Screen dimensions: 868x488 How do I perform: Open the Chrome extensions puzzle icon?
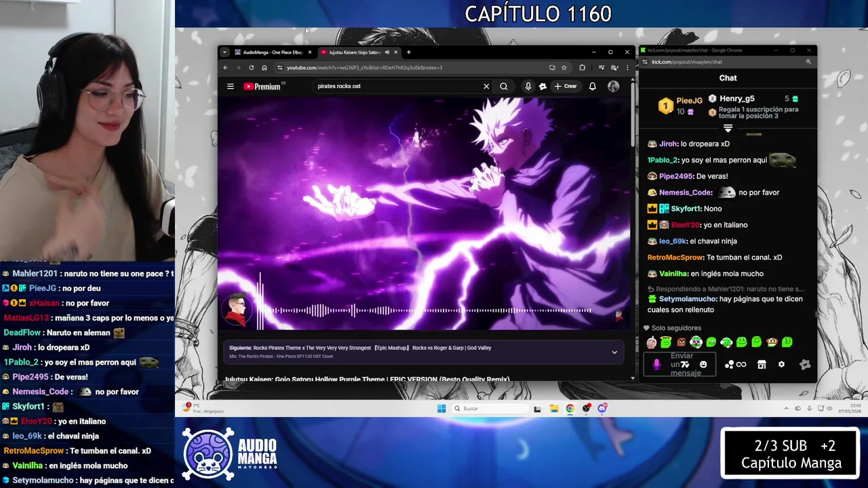pos(582,67)
